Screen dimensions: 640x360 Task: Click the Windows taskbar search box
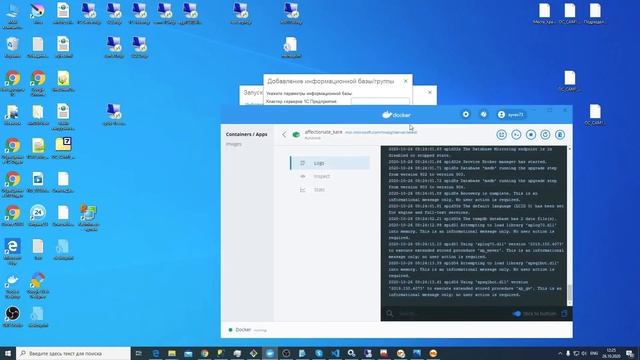click(73, 353)
